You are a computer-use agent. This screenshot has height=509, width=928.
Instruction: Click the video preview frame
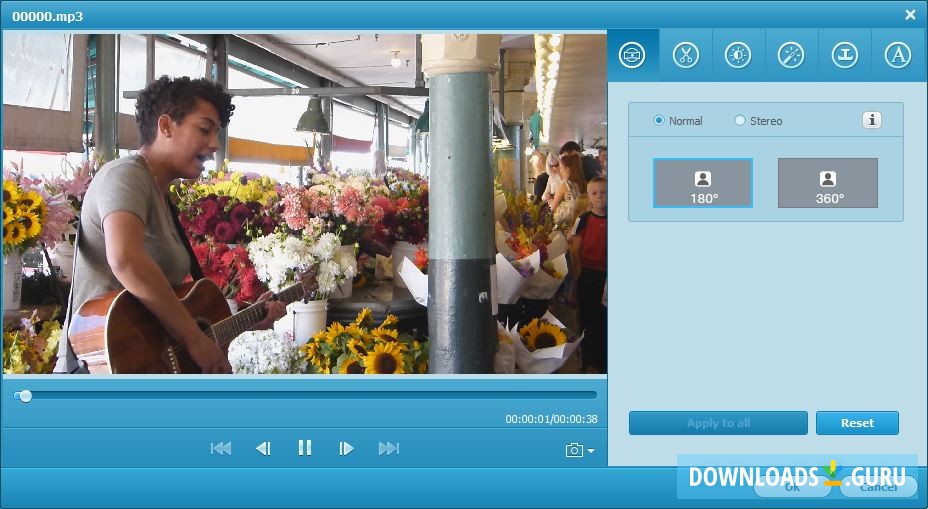point(305,204)
